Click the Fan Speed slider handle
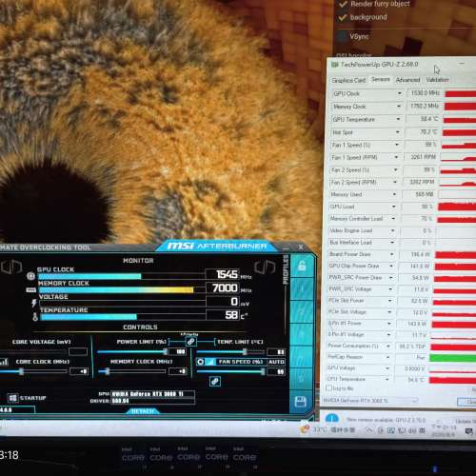The width and height of the screenshot is (476, 476). (x=263, y=371)
